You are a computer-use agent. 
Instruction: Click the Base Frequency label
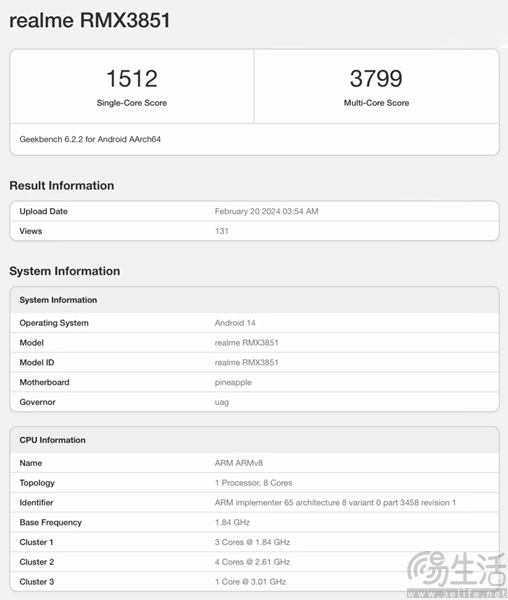pos(50,523)
